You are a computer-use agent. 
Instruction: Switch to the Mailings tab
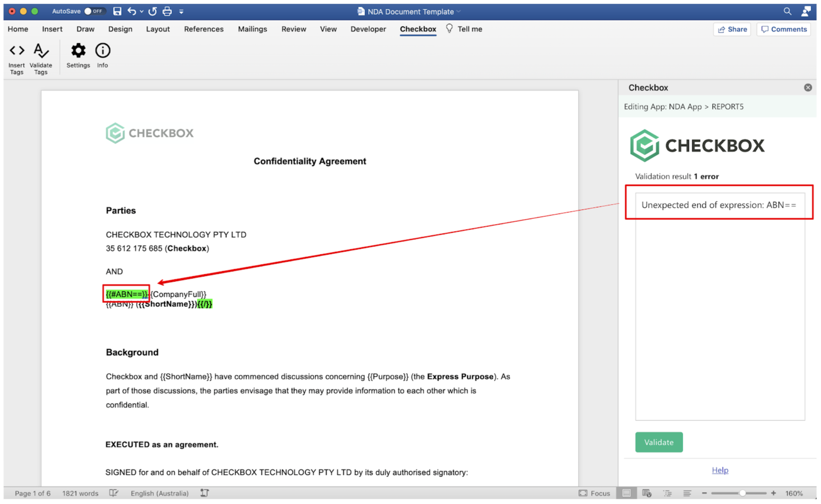point(252,29)
